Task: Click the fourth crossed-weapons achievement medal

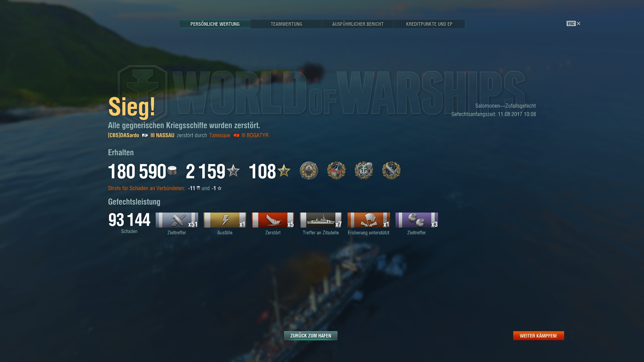Action: [x=391, y=171]
